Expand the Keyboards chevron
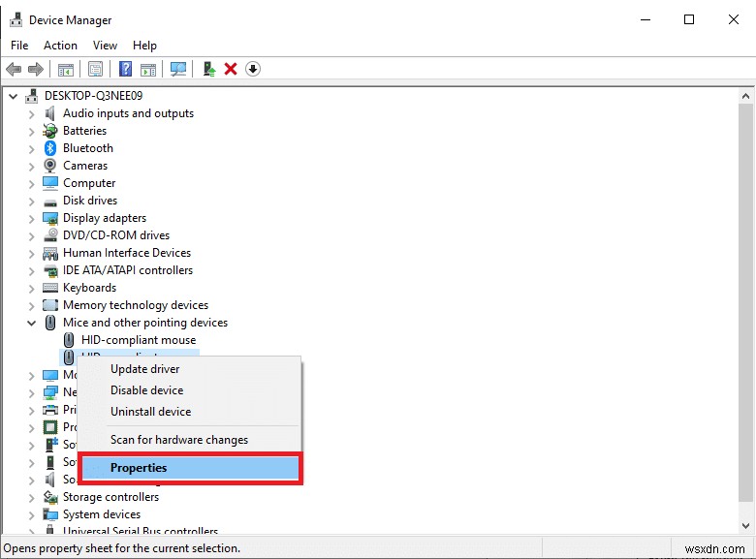This screenshot has height=559, width=756. pos(31,289)
